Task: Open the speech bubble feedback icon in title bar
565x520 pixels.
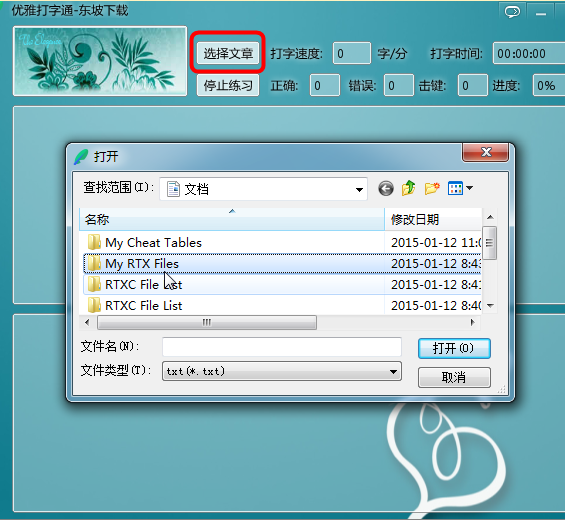Action: point(512,12)
